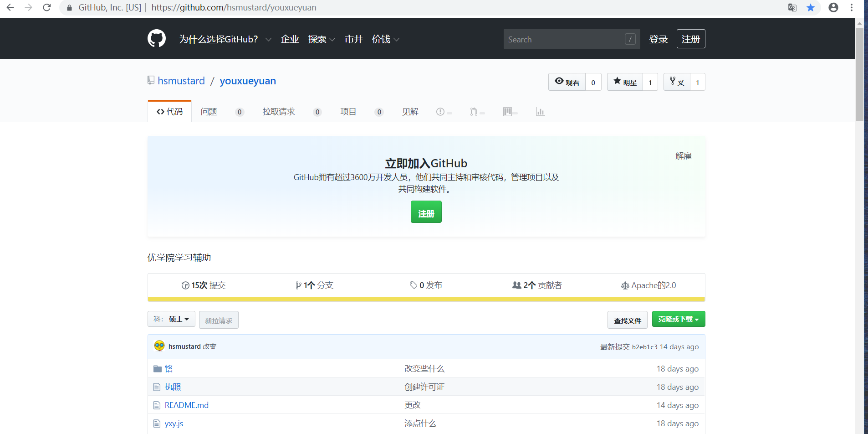Expand the 探索 navigation dropdown
The height and width of the screenshot is (434, 868).
point(322,39)
